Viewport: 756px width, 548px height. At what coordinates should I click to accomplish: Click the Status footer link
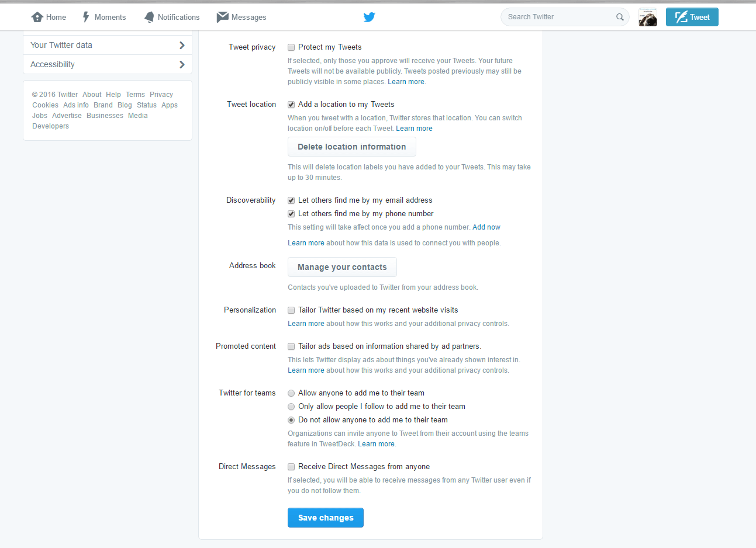[147, 105]
